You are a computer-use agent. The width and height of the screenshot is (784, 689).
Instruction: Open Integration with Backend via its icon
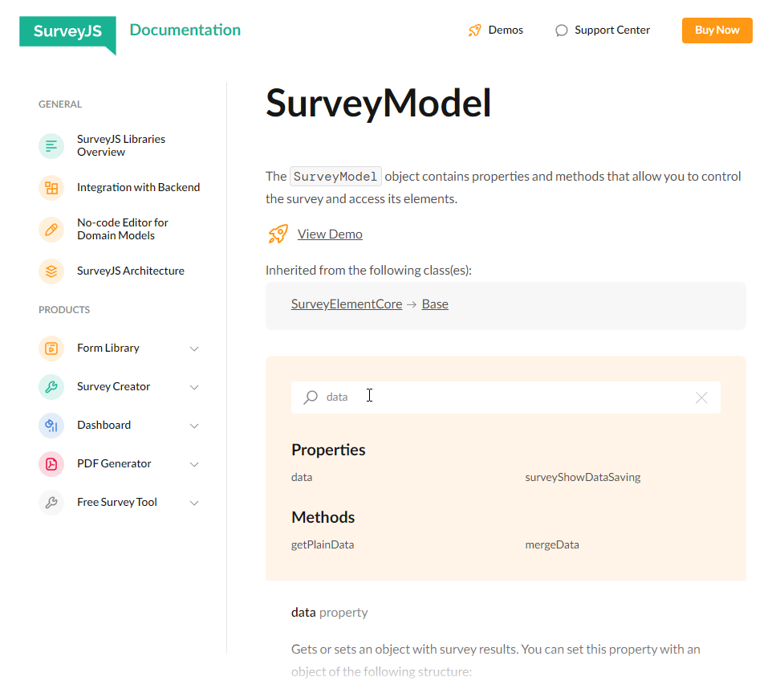click(x=51, y=187)
